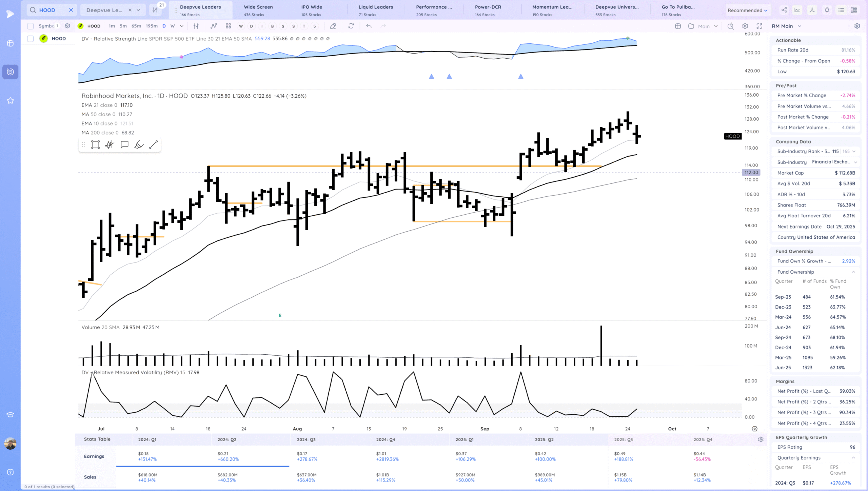
Task: Open the share icon in top bar
Action: click(x=784, y=10)
